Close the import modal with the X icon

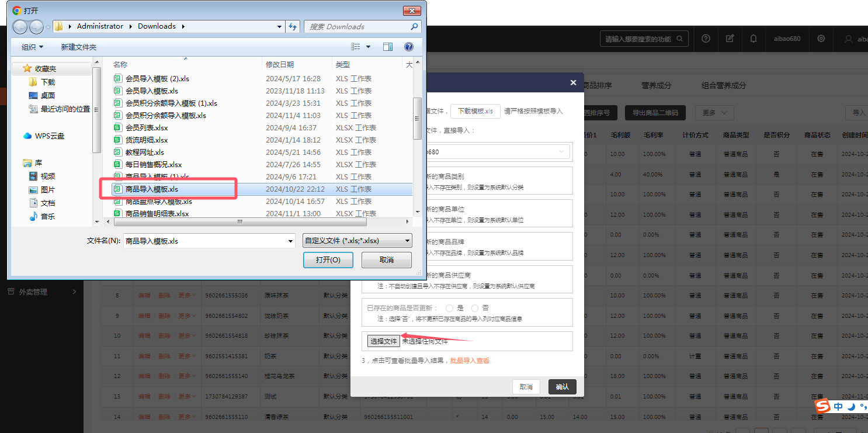click(573, 83)
